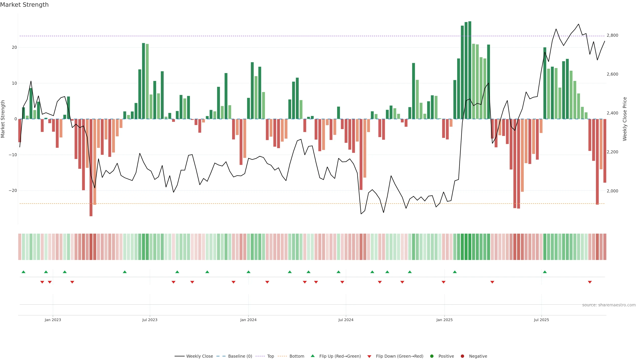Click the red Flip Down legend triangle
The image size is (644, 362).
click(369, 356)
